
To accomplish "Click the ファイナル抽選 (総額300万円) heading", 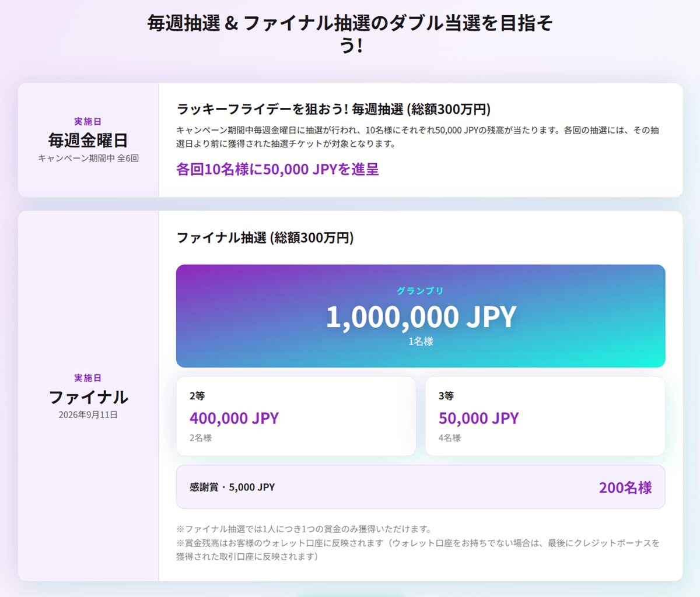I will [x=265, y=237].
